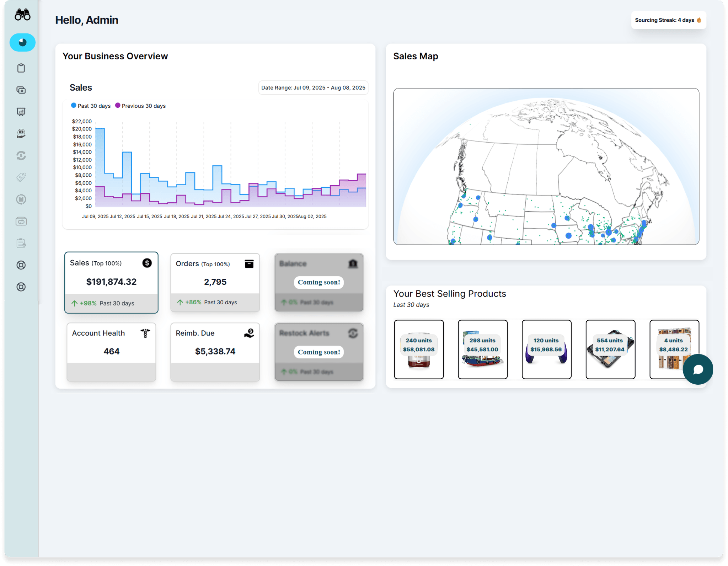Open the 554 units product thumbnail
The image size is (728, 566).
tap(610, 349)
